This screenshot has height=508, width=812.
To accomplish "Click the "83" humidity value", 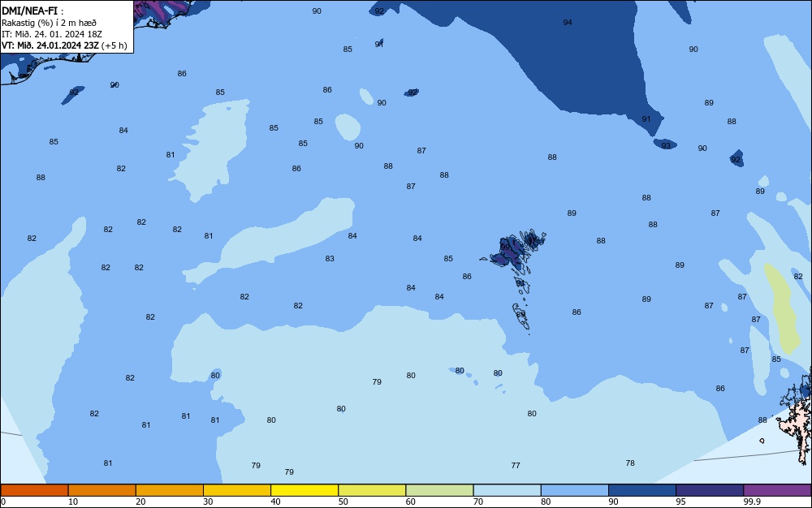I will [330, 259].
